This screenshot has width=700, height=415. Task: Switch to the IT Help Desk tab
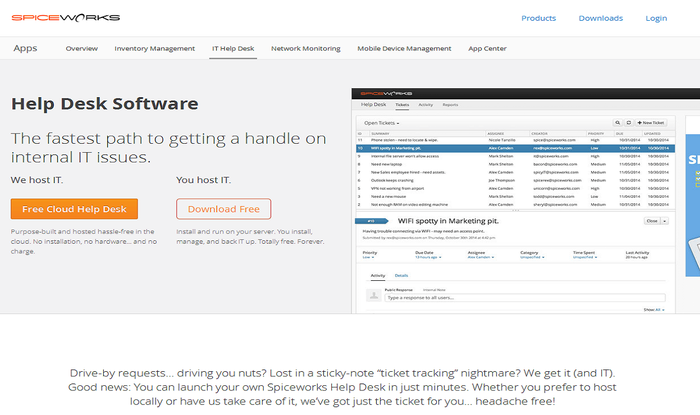233,48
